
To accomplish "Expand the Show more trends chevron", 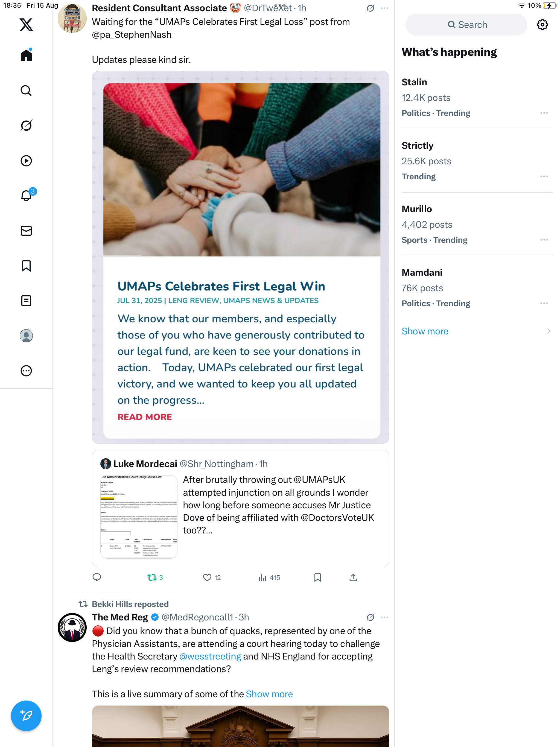I will [549, 331].
